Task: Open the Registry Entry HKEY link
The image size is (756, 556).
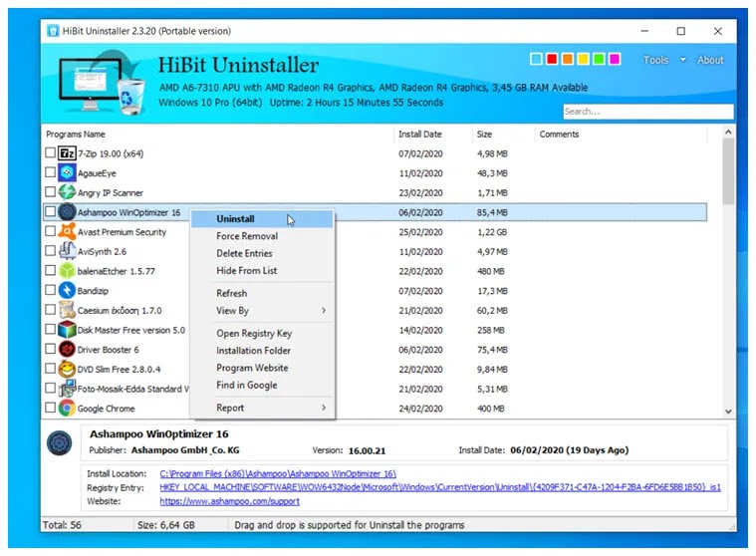Action: coord(440,487)
